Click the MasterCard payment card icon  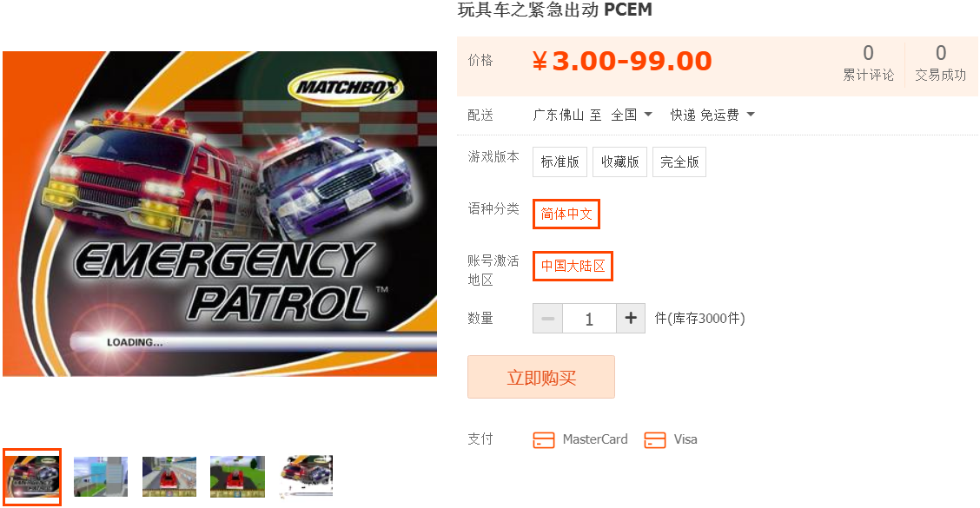544,440
